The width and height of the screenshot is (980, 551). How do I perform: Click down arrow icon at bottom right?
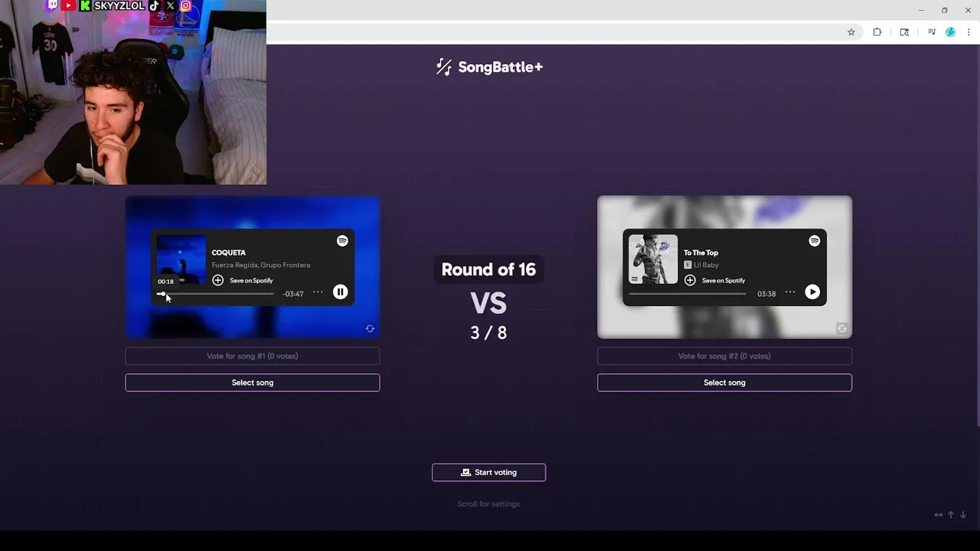(963, 515)
